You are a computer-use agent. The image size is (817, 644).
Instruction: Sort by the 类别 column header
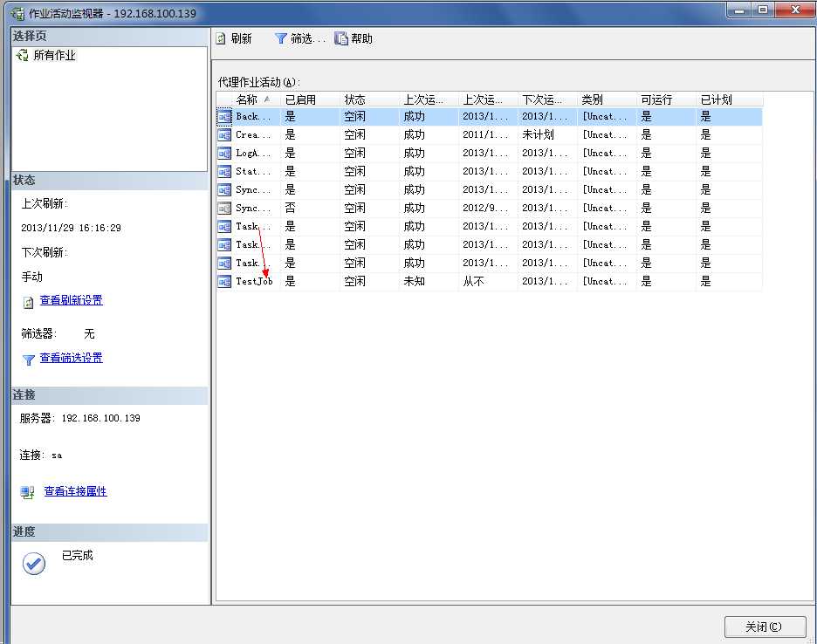[606, 99]
